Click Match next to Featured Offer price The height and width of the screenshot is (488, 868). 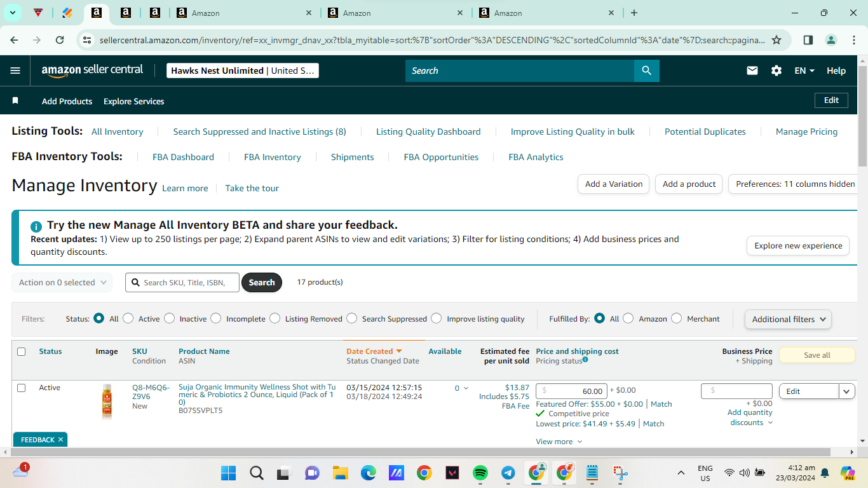point(661,404)
